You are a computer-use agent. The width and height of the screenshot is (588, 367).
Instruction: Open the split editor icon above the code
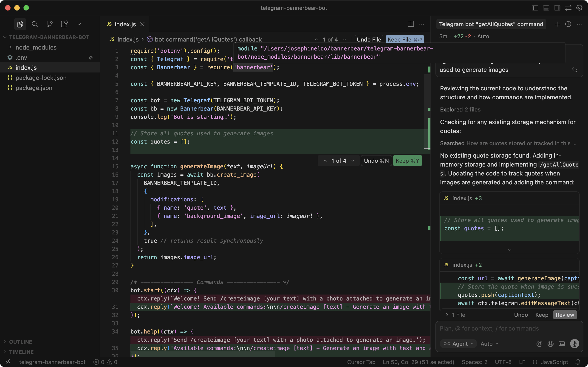[411, 24]
